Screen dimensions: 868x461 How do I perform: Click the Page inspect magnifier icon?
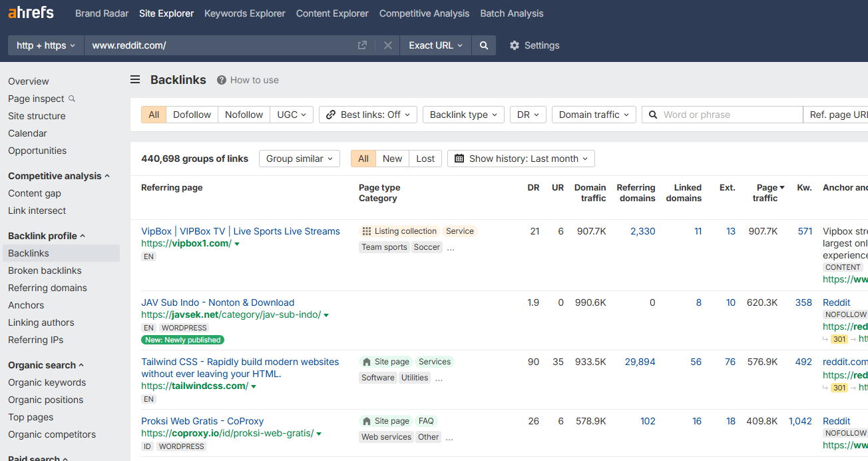point(72,99)
